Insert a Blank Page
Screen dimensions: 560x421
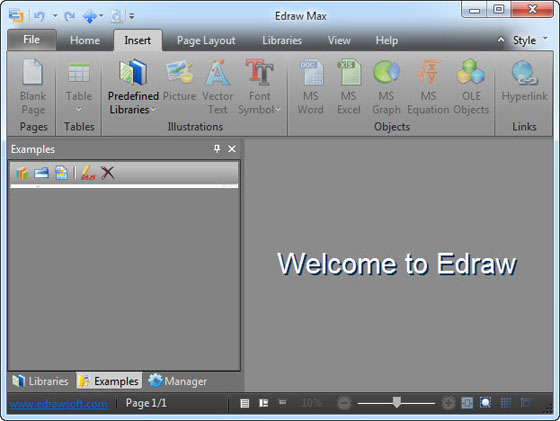pyautogui.click(x=33, y=87)
